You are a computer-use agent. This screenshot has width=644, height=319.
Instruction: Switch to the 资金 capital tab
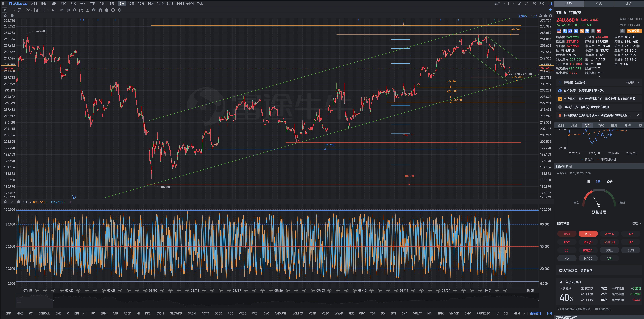pos(574,125)
